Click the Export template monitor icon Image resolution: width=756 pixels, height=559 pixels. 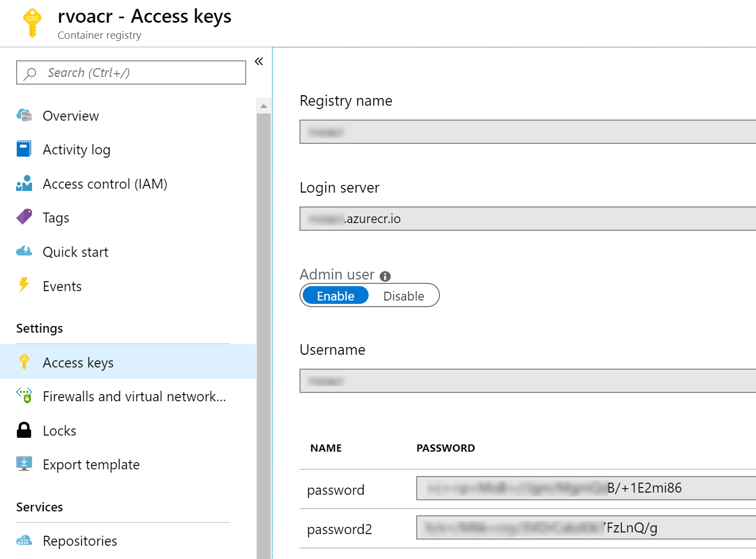point(24,464)
